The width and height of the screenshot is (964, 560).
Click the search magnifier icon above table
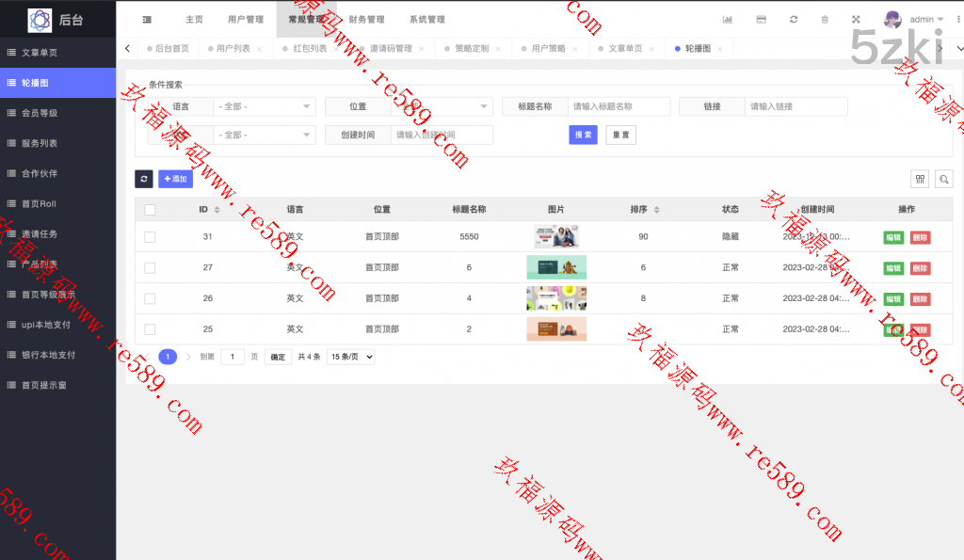pos(942,179)
